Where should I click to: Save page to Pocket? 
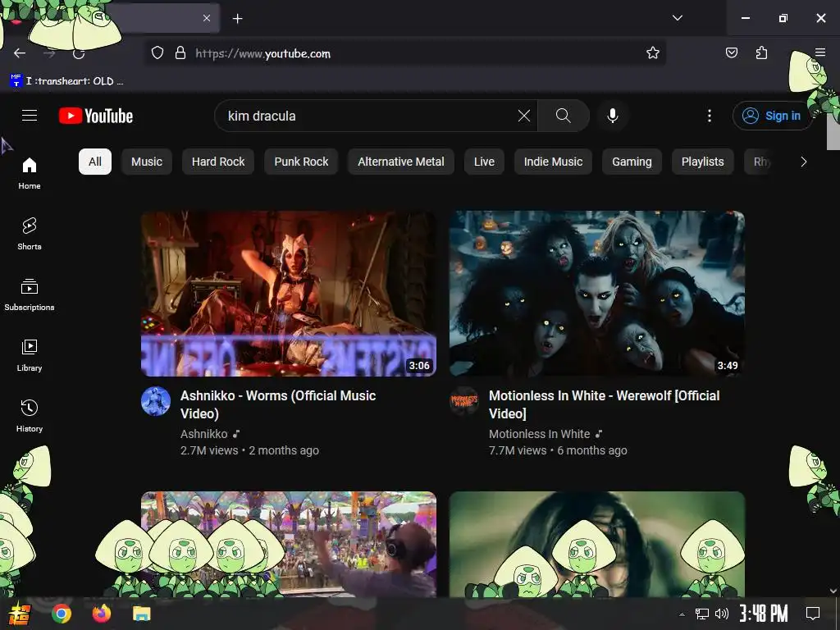pos(732,52)
